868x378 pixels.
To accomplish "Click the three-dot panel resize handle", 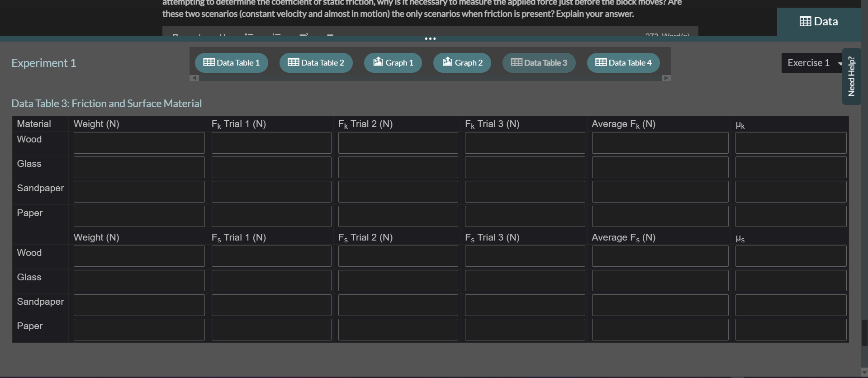I will (x=430, y=39).
